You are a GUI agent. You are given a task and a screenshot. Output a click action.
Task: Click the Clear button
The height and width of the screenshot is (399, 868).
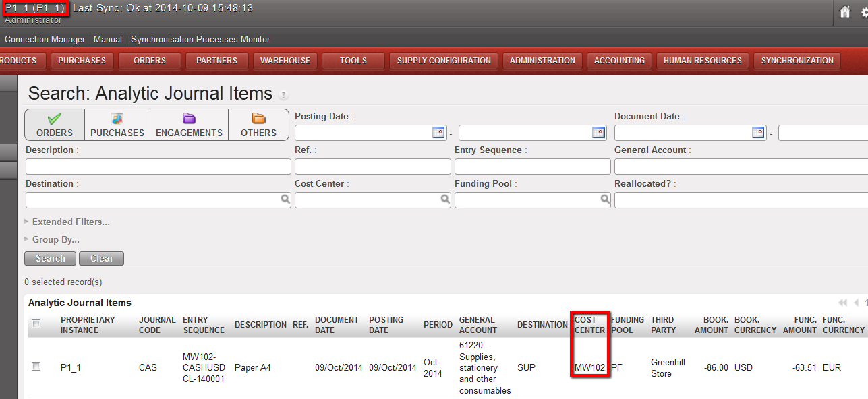coord(101,259)
